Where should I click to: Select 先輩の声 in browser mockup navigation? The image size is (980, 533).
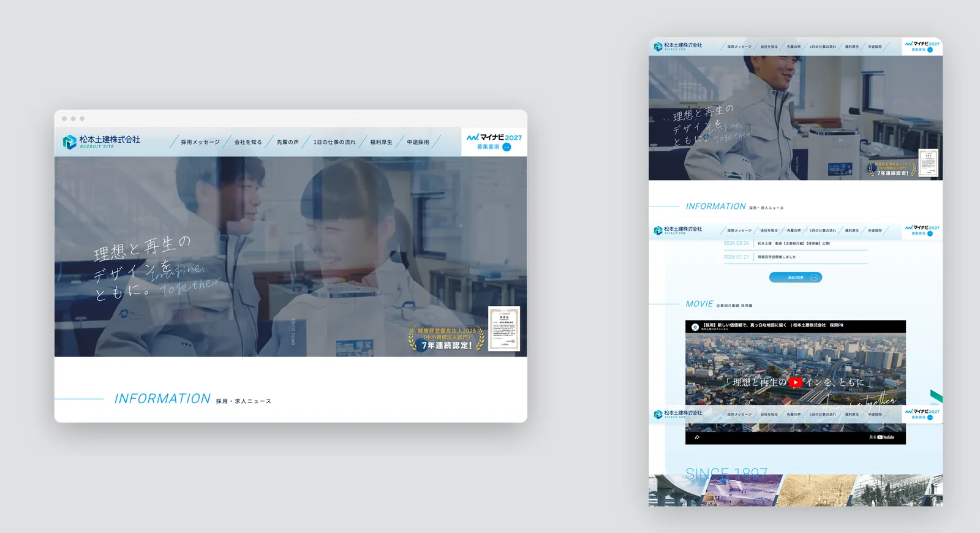tap(287, 142)
